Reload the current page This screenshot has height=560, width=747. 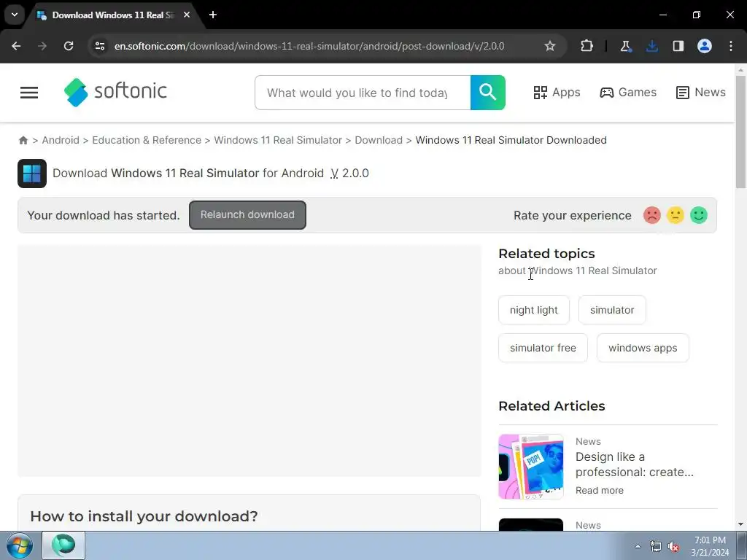pyautogui.click(x=69, y=46)
